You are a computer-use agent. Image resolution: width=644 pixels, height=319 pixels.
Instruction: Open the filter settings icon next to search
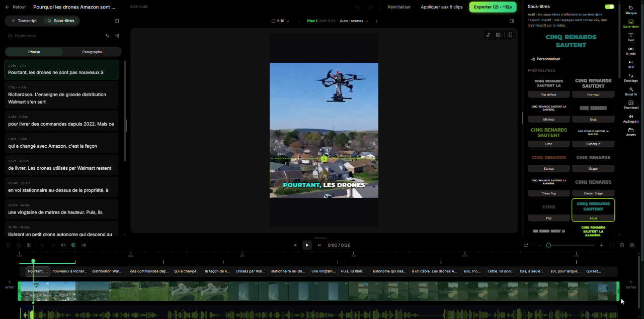click(117, 36)
